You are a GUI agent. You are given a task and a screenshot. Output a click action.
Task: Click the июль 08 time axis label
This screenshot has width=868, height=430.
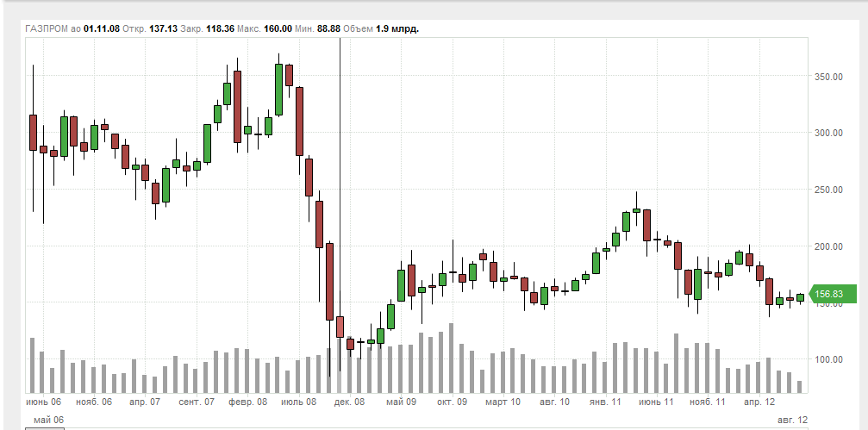pos(299,402)
